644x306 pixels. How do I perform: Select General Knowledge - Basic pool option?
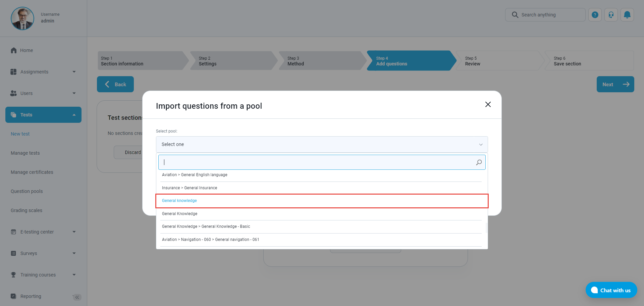pyautogui.click(x=206, y=226)
